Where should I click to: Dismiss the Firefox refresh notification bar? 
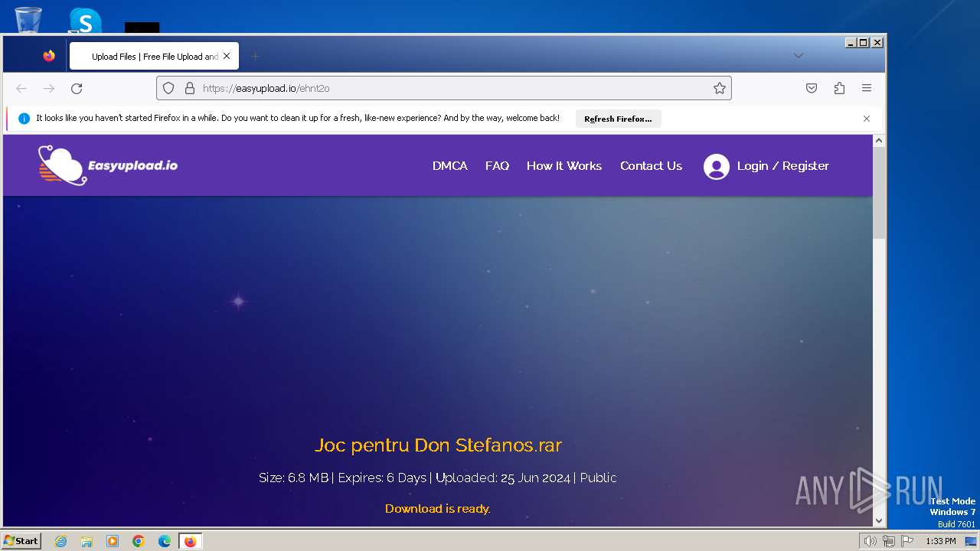pyautogui.click(x=867, y=119)
